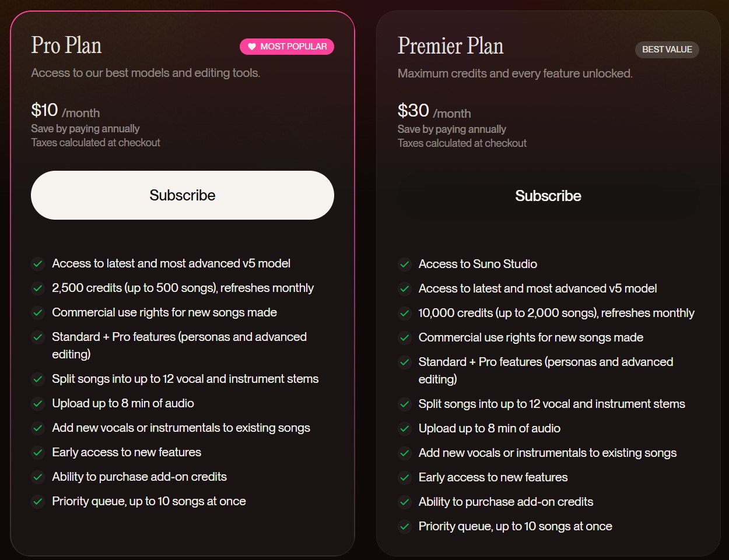Click Pro Plan checkmark for add-on credits
Screen dimensions: 729x560
38,477
